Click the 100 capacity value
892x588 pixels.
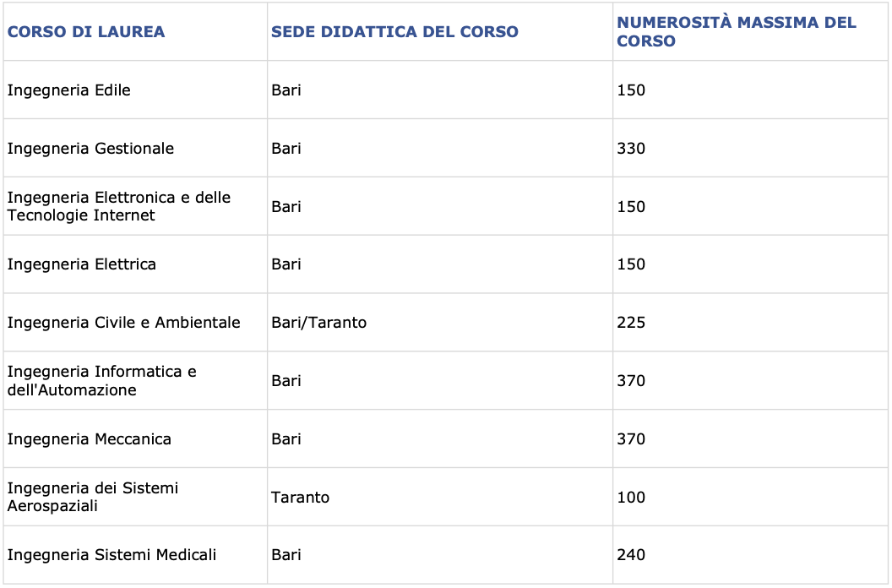coord(631,498)
